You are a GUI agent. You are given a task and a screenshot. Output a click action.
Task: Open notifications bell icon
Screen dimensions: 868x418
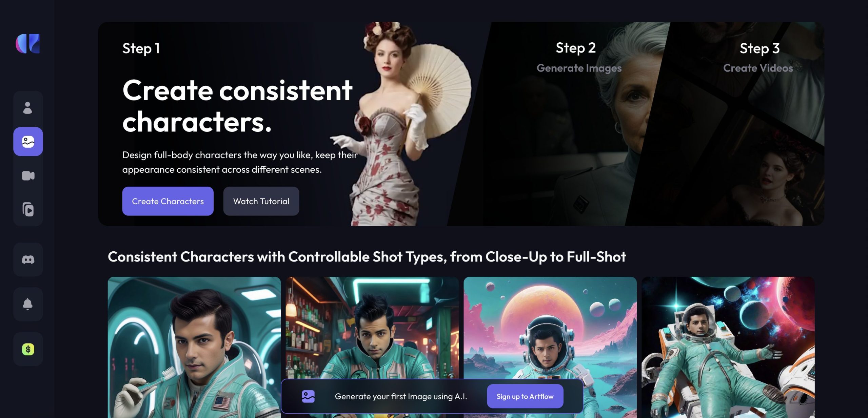point(28,304)
